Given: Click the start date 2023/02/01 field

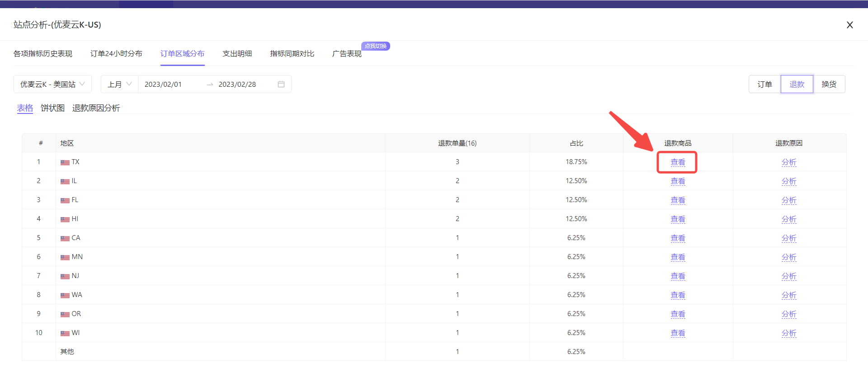Looking at the screenshot, I should [x=163, y=84].
